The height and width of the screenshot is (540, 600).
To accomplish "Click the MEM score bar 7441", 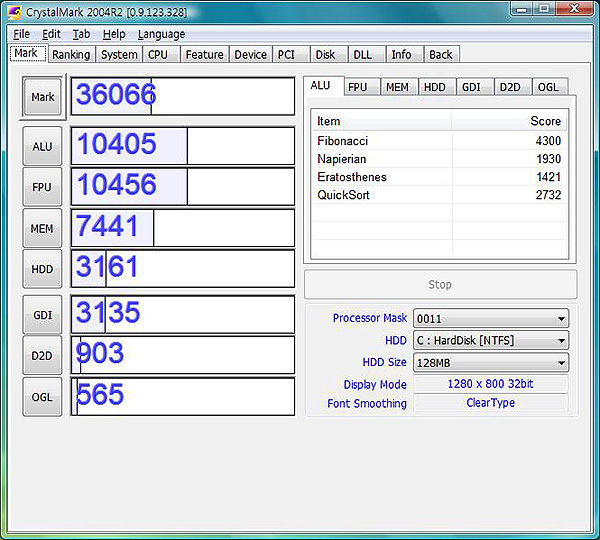I will (183, 228).
